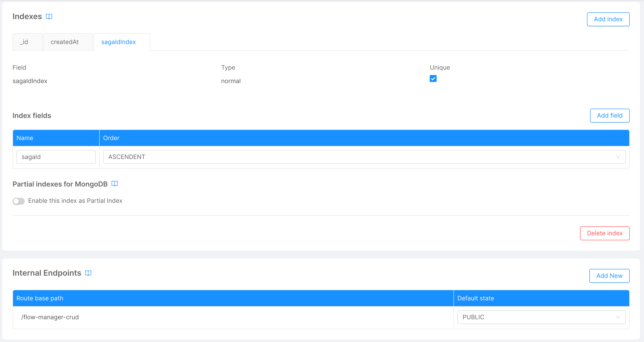644x342 pixels.
Task: Switch to the _id index tab
Action: [27, 42]
